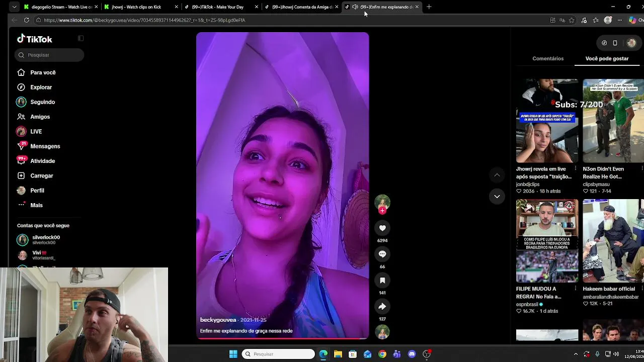Open the Hakeem babar official thumbnail
The image size is (644, 362).
[x=613, y=241]
